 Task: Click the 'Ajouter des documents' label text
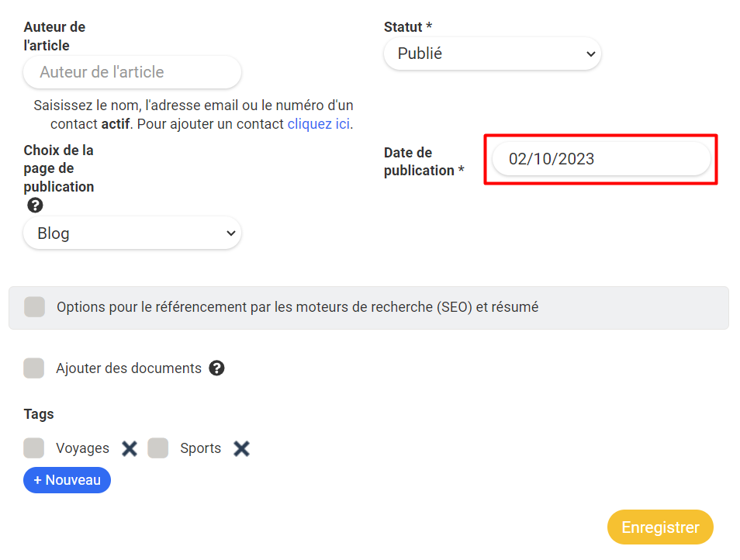(128, 368)
